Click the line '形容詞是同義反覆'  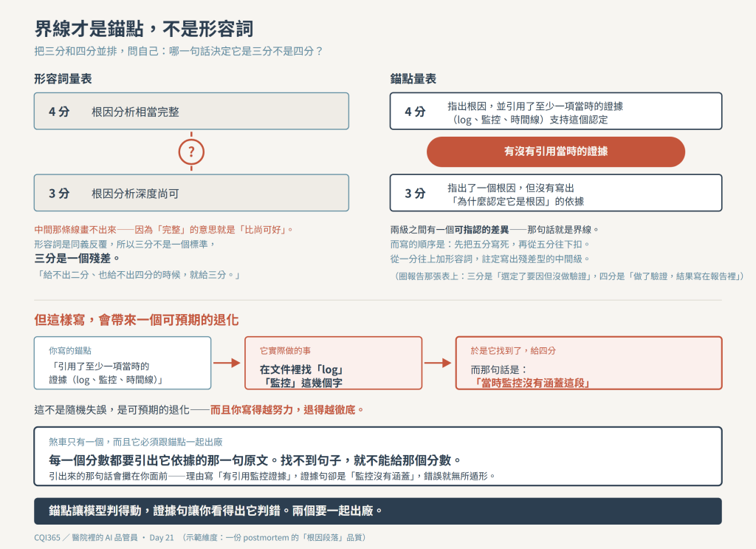coord(125,244)
